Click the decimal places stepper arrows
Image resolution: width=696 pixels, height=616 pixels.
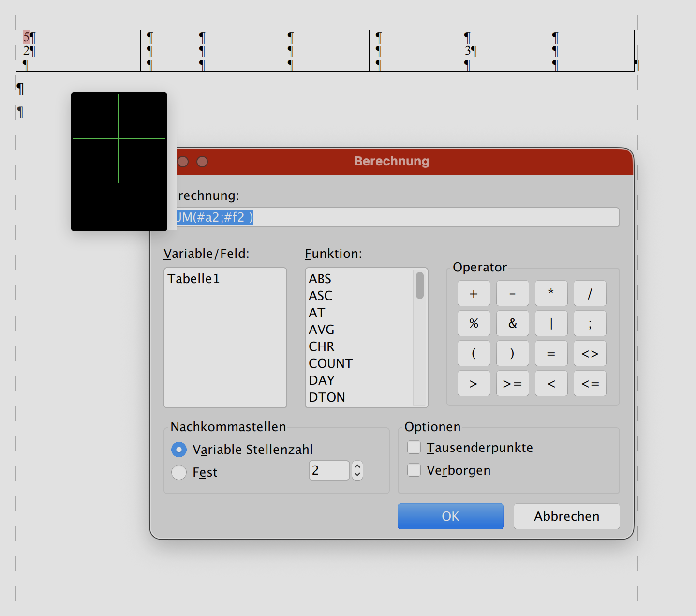[357, 470]
